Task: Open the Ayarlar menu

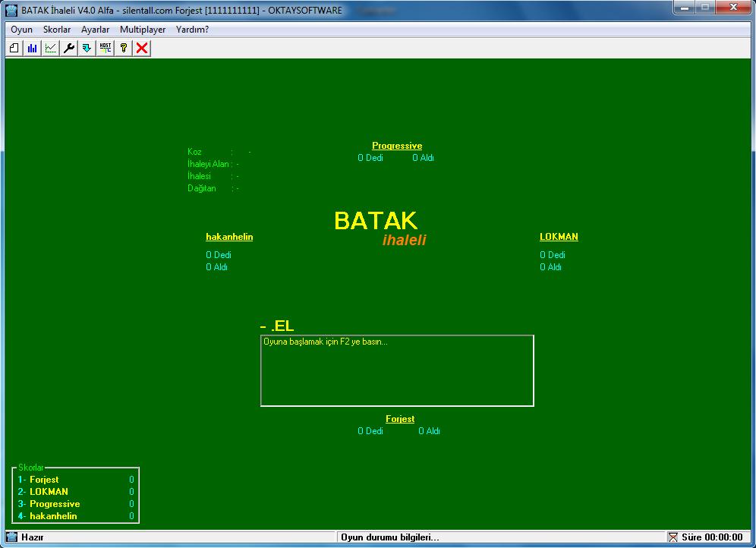Action: (x=96, y=30)
